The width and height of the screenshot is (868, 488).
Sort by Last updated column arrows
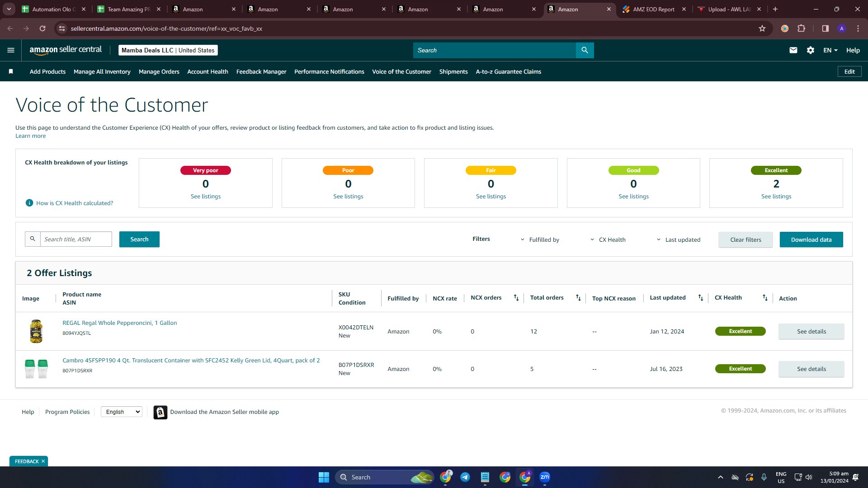[700, 298]
